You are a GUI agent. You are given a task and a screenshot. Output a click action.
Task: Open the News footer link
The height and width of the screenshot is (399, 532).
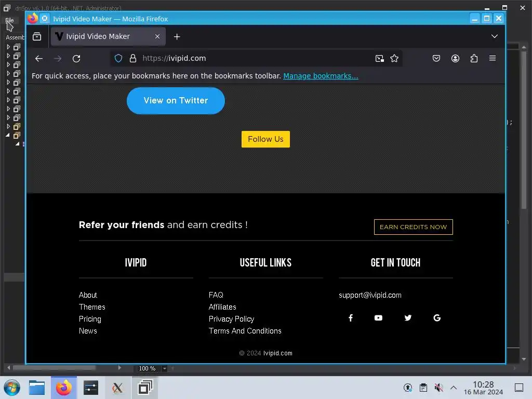tap(88, 331)
